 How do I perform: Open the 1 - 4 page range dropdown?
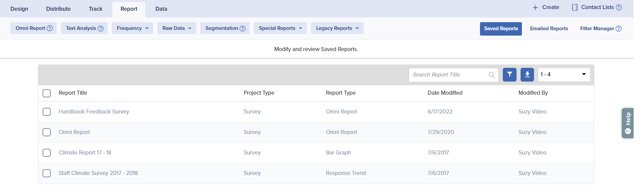[x=563, y=75]
